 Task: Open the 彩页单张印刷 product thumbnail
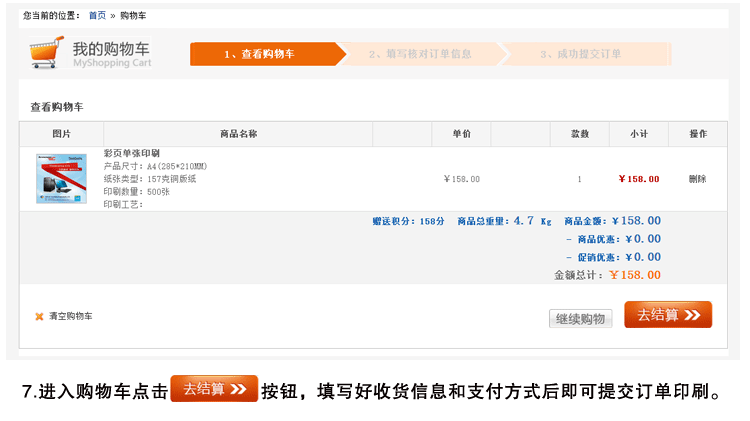61,179
